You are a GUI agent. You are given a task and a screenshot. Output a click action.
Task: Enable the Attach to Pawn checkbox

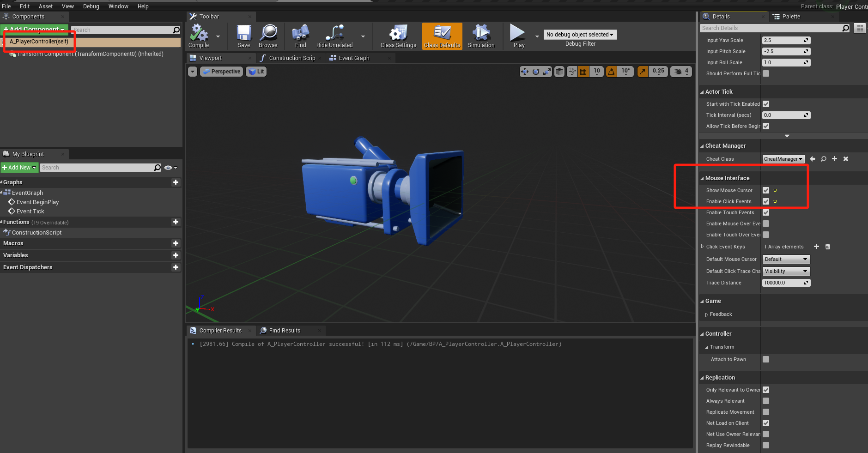pyautogui.click(x=766, y=359)
